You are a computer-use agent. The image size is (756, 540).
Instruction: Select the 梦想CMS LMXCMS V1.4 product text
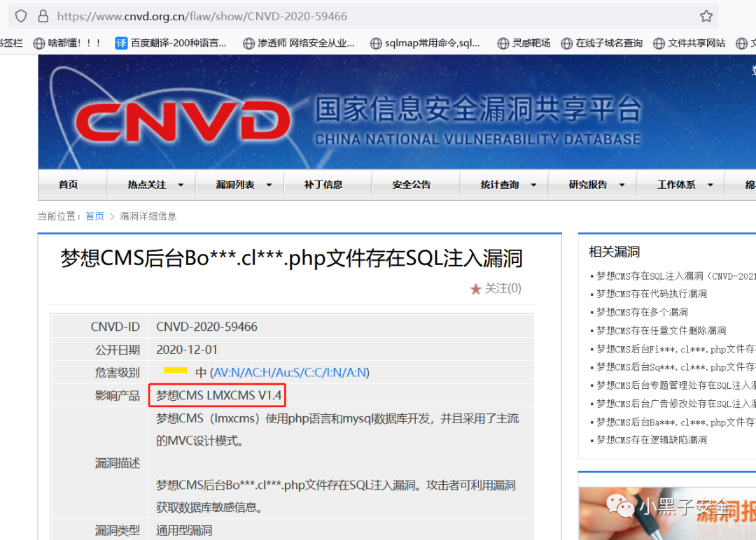click(218, 395)
